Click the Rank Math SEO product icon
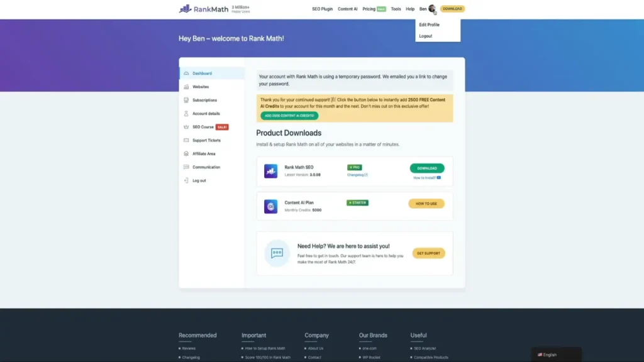 [270, 171]
